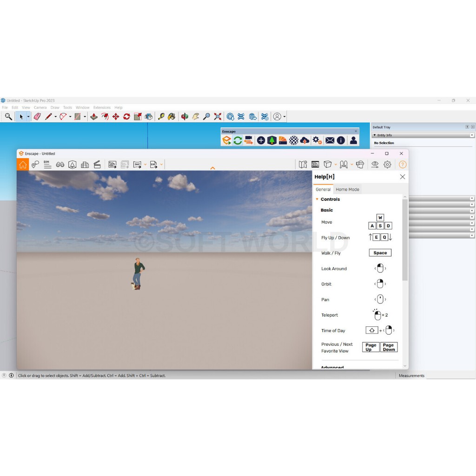Close the Help[H] panel
This screenshot has height=476, width=476.
coord(403,177)
